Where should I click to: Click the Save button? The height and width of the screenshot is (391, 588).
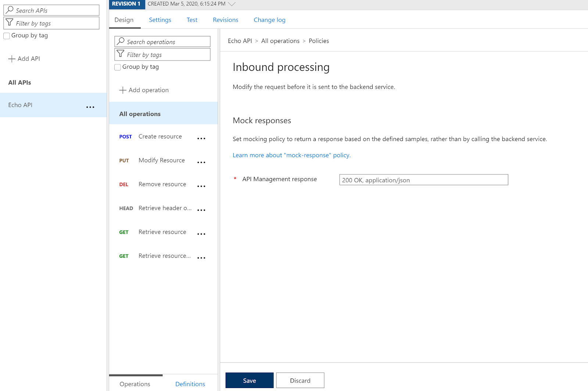click(250, 380)
